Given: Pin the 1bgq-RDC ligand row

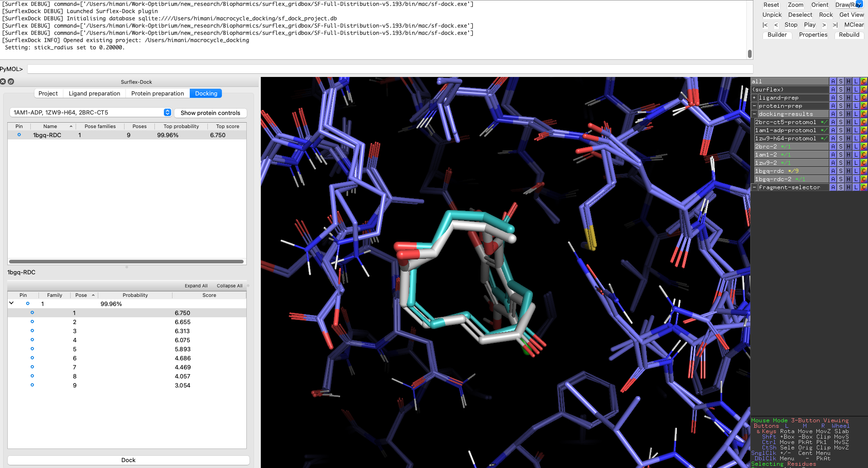Looking at the screenshot, I should (19, 135).
